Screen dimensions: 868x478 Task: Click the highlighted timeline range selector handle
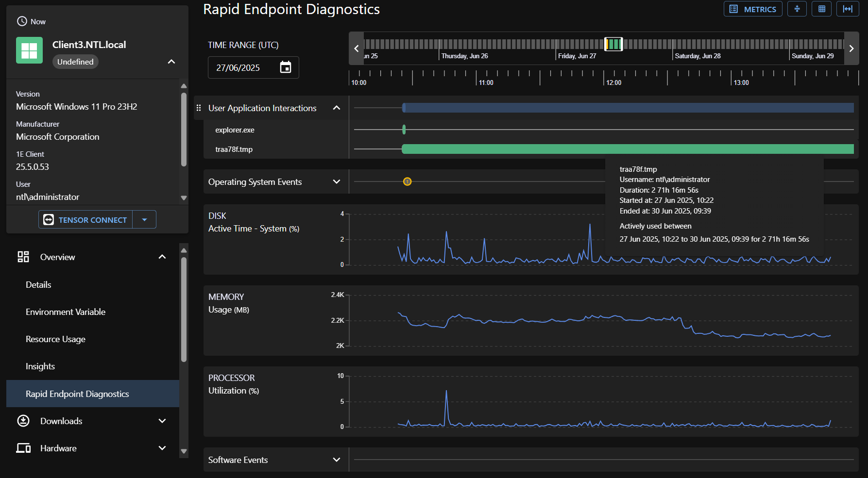(x=613, y=44)
